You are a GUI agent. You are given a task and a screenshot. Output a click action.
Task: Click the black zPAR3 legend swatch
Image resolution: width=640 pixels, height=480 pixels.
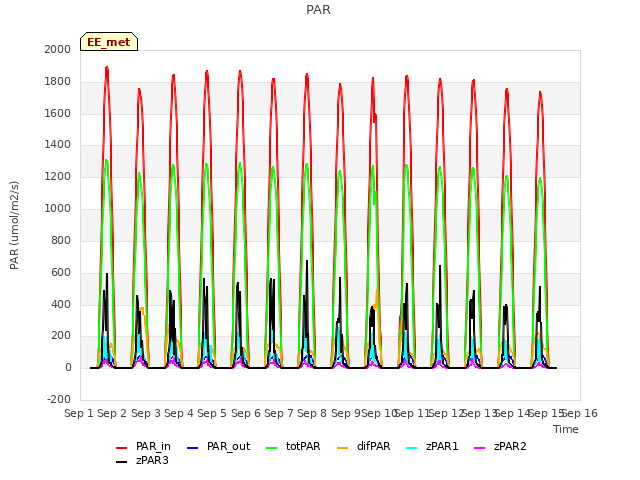click(x=122, y=462)
